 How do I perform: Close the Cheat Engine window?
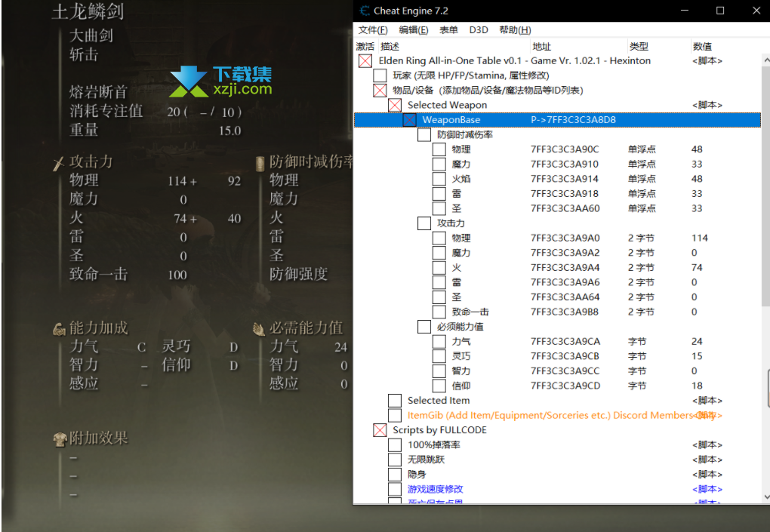(756, 11)
